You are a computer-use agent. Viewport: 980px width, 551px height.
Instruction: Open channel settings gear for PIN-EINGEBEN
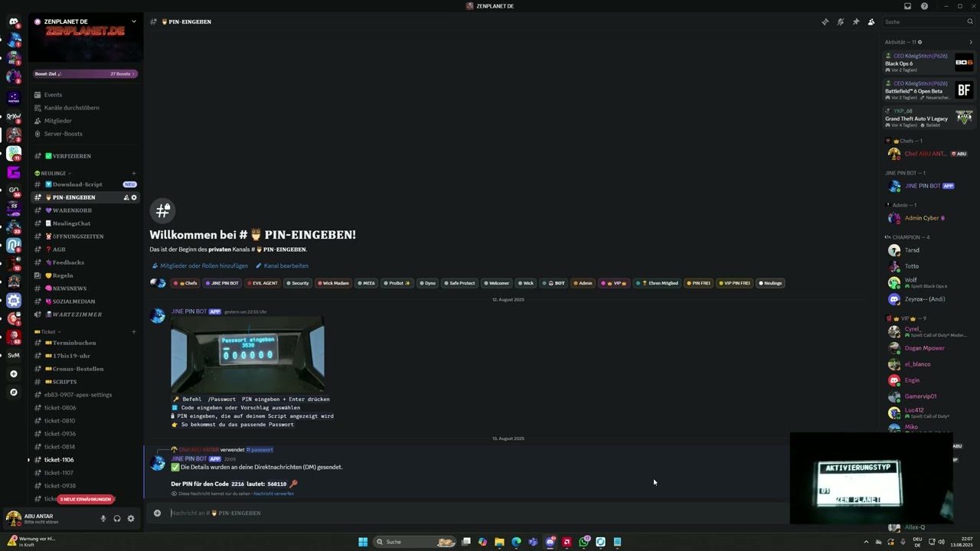tap(133, 197)
